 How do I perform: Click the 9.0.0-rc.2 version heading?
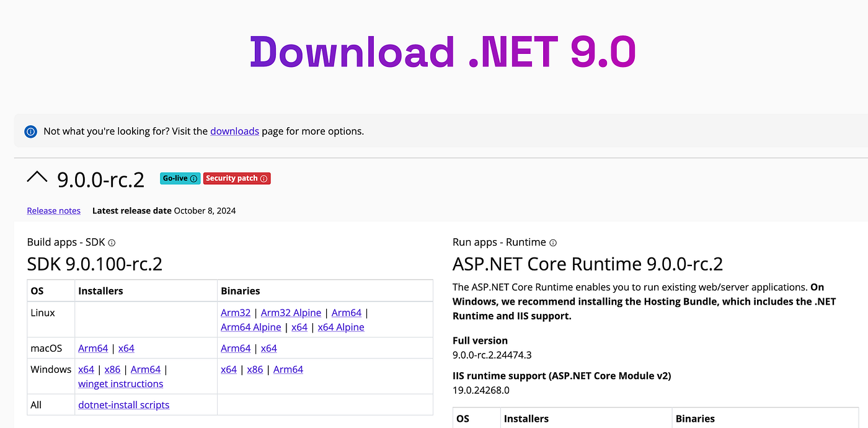pos(100,179)
